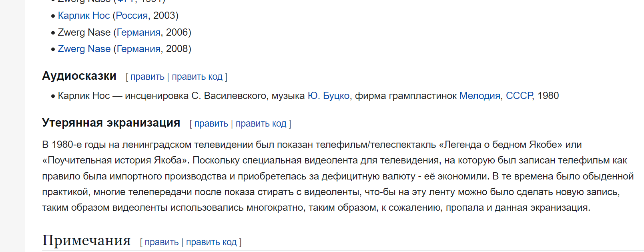The width and height of the screenshot is (644, 252).
Task: Click править код next to Аудиосказки heading
Action: tap(197, 77)
